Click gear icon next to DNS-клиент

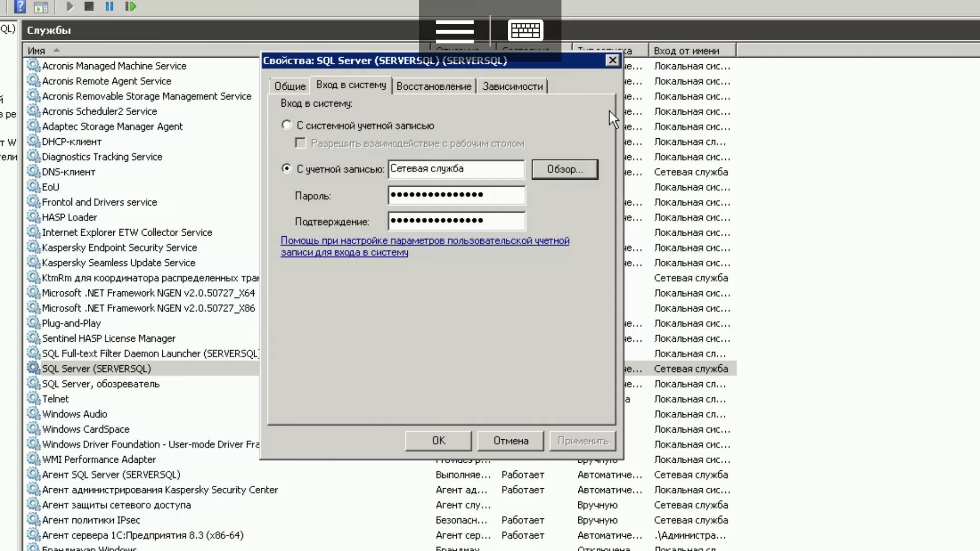[x=34, y=171]
